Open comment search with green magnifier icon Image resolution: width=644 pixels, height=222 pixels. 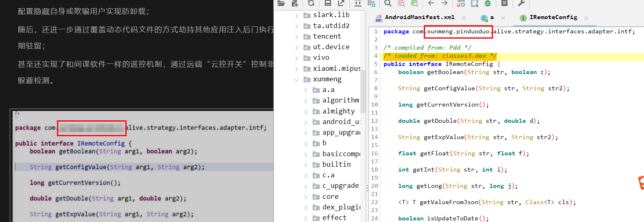(x=415, y=3)
